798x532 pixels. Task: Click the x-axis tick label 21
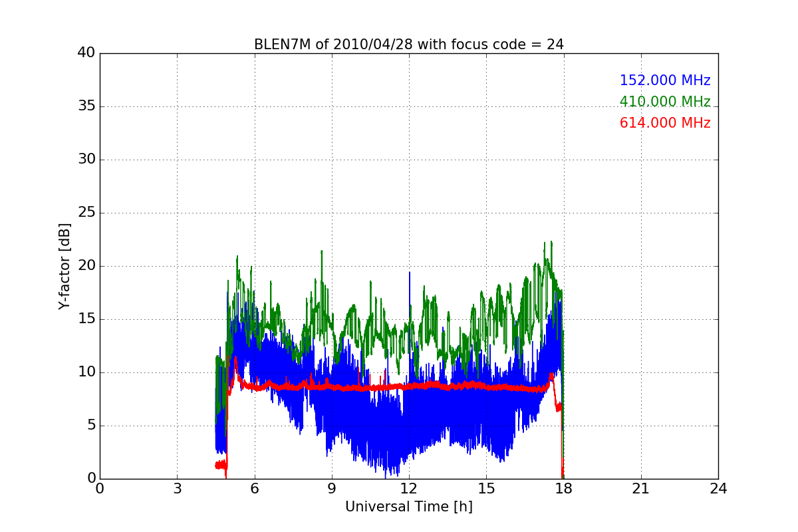point(641,489)
